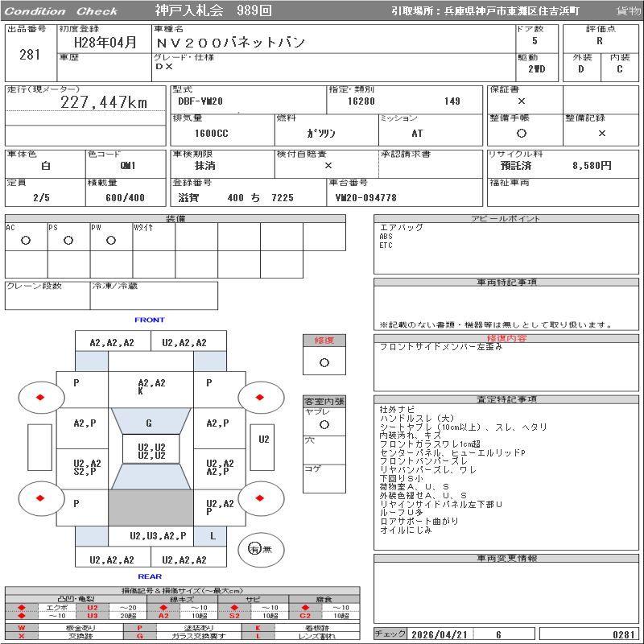Click the note 社外ナビ
Viewport: 644px width, 644px height.
tap(397, 410)
